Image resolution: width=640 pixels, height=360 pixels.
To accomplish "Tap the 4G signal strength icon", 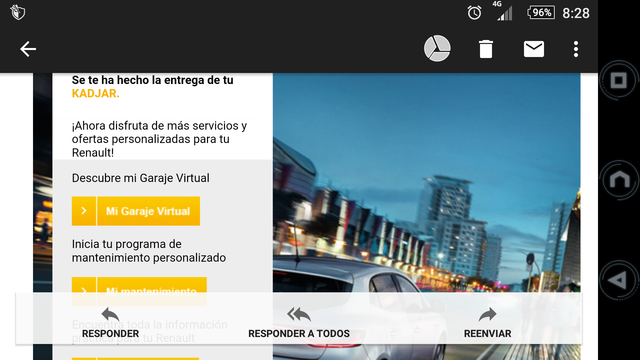I will 503,11.
